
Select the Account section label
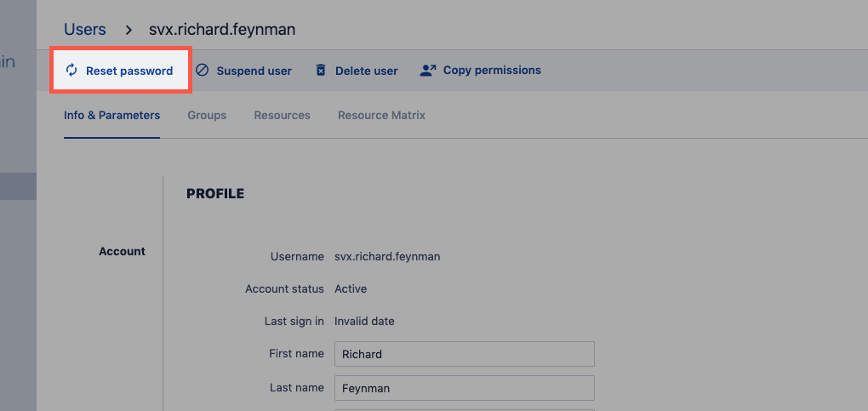point(122,252)
